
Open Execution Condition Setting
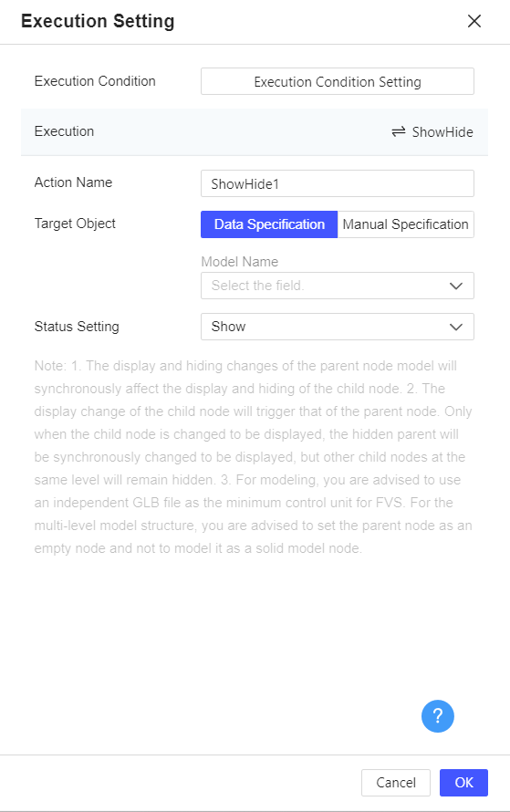point(338,81)
